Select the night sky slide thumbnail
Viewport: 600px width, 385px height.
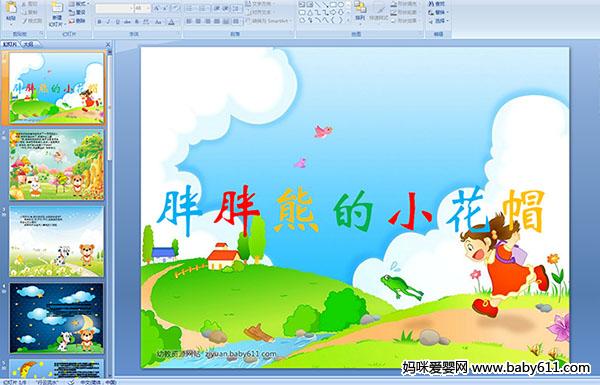[x=57, y=318]
